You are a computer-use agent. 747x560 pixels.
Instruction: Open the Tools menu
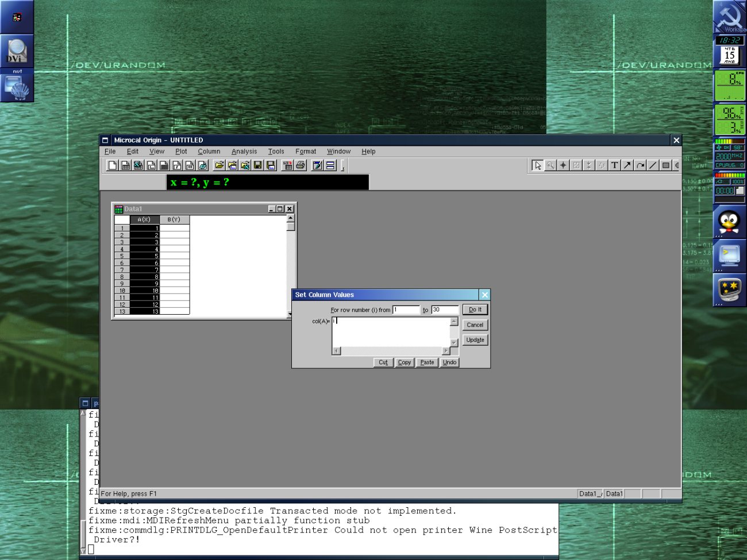(x=276, y=152)
